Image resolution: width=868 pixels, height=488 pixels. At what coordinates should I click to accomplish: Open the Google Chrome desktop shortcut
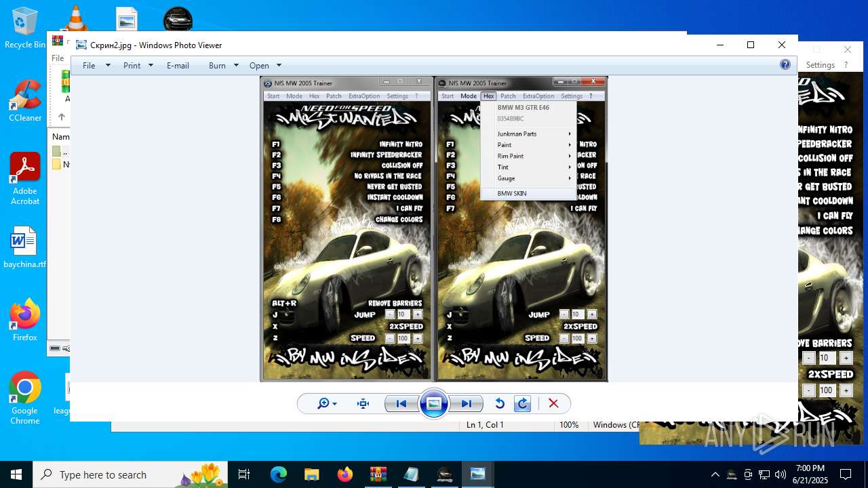coord(25,399)
